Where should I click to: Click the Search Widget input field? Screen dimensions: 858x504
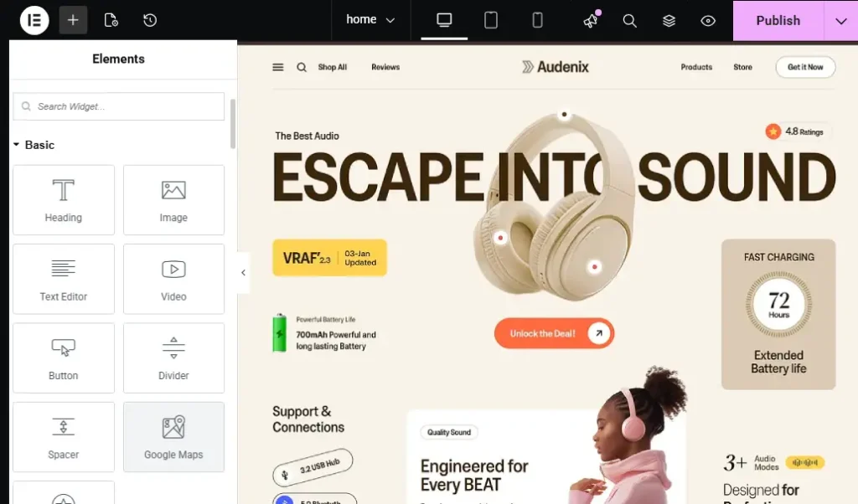(x=119, y=106)
